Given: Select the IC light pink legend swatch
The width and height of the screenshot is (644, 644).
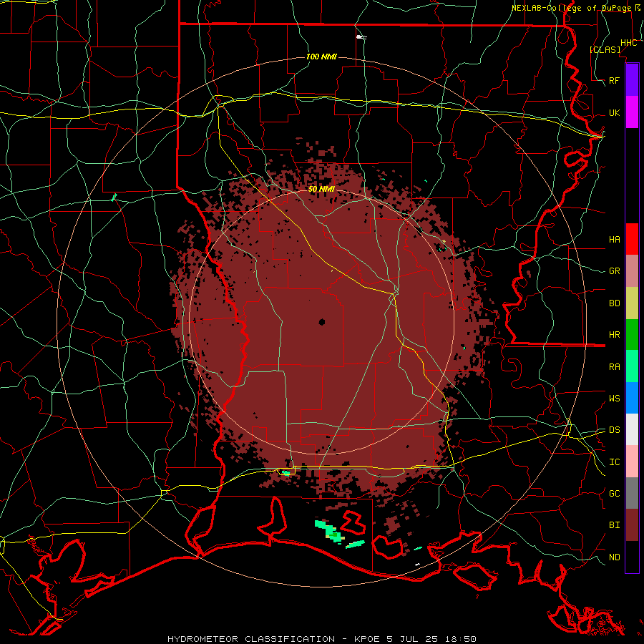Looking at the screenshot, I should point(632,462).
